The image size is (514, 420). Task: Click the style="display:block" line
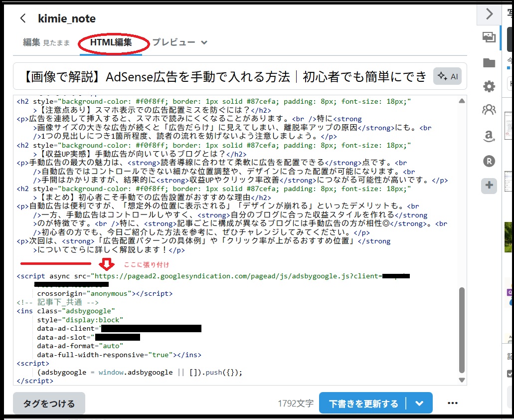80,320
